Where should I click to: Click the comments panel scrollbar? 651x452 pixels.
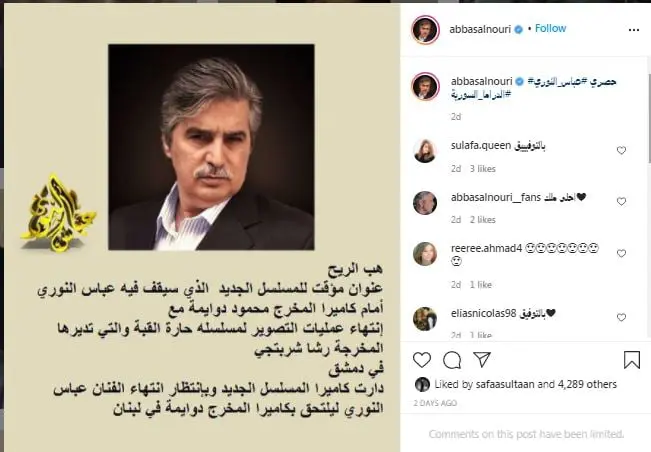(x=649, y=118)
